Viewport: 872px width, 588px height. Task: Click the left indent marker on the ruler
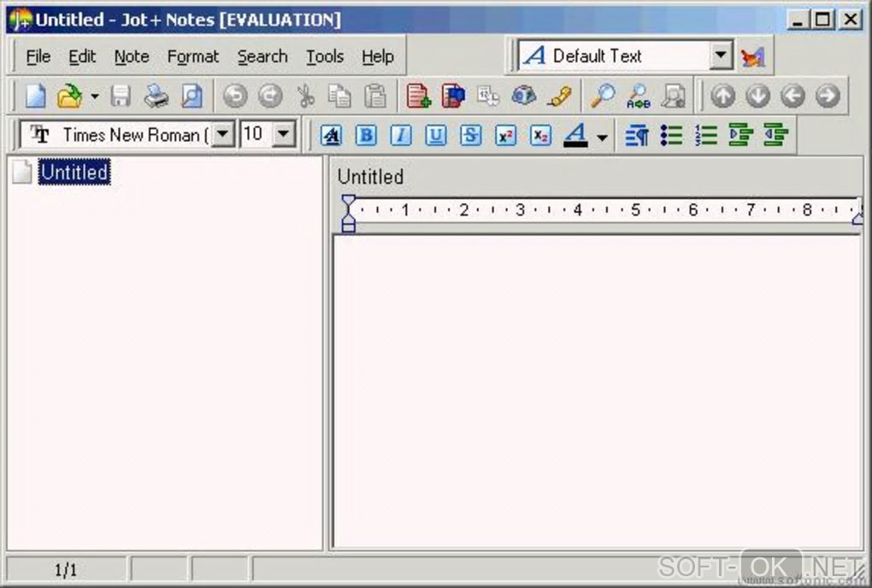(x=348, y=214)
